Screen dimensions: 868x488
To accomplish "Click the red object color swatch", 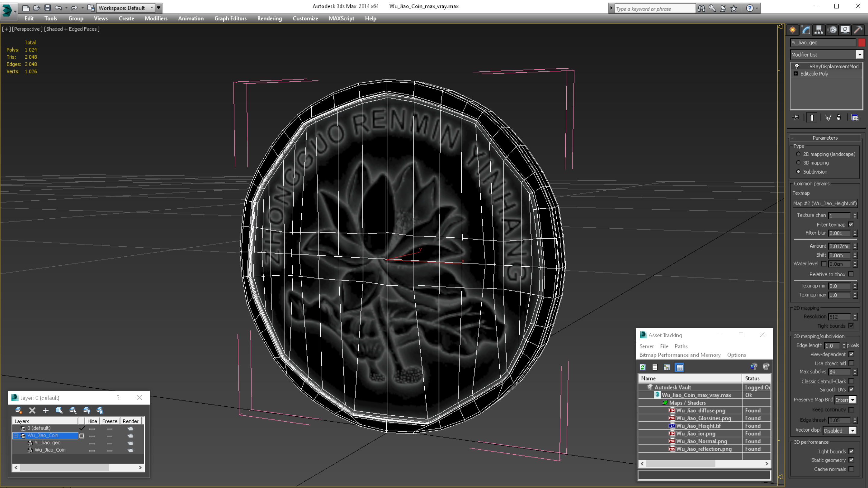I will pyautogui.click(x=861, y=42).
